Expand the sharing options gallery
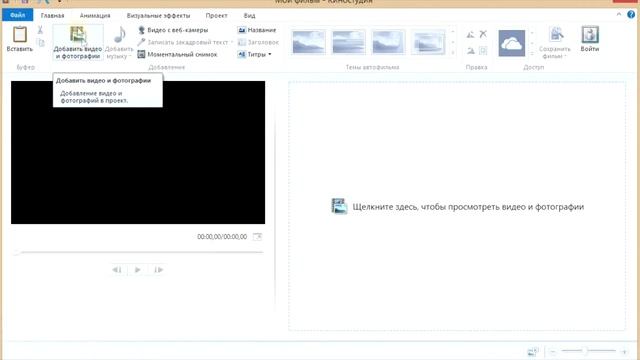Image resolution: width=640 pixels, height=360 pixels. click(x=532, y=53)
